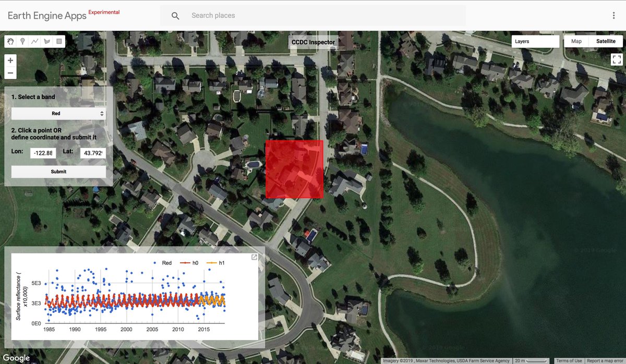The image size is (626, 364).
Task: Submit the coordinates
Action: 58,172
